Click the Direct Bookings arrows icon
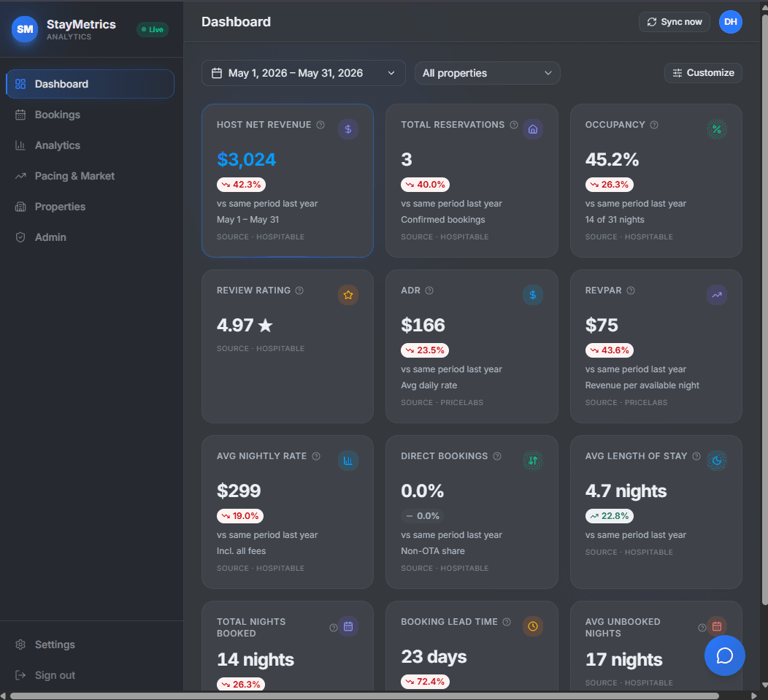The height and width of the screenshot is (700, 768). point(533,461)
